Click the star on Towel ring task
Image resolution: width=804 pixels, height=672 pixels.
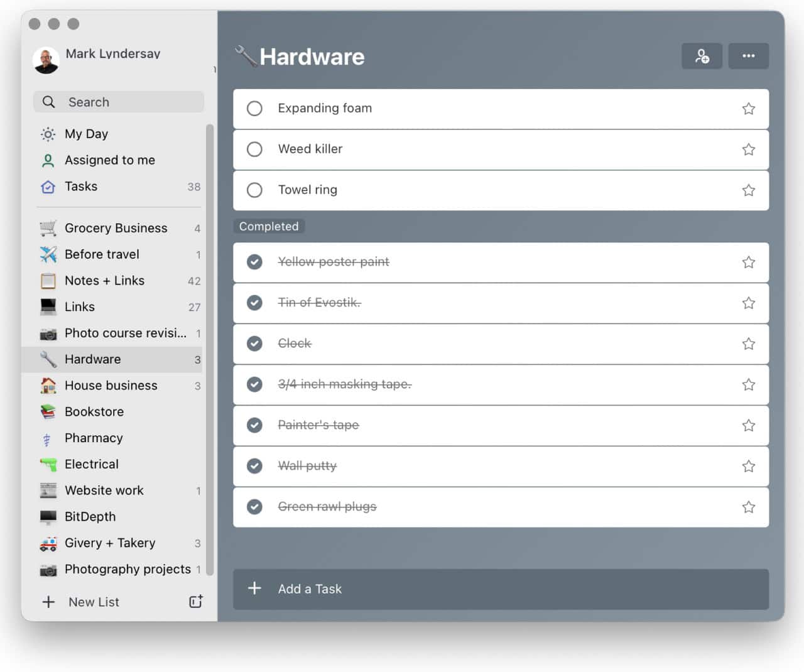tap(748, 190)
